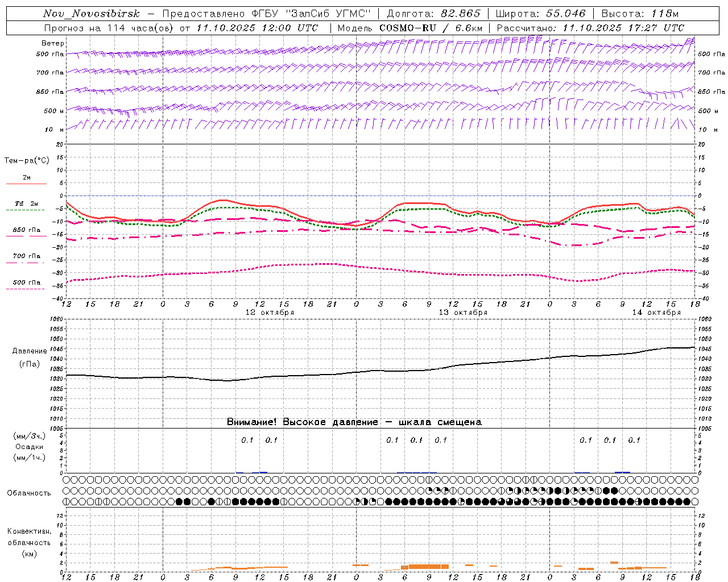Image resolution: width=728 pixels, height=582 pixels.
Task: Click the 'Давление' pressure label
Action: coord(30,351)
